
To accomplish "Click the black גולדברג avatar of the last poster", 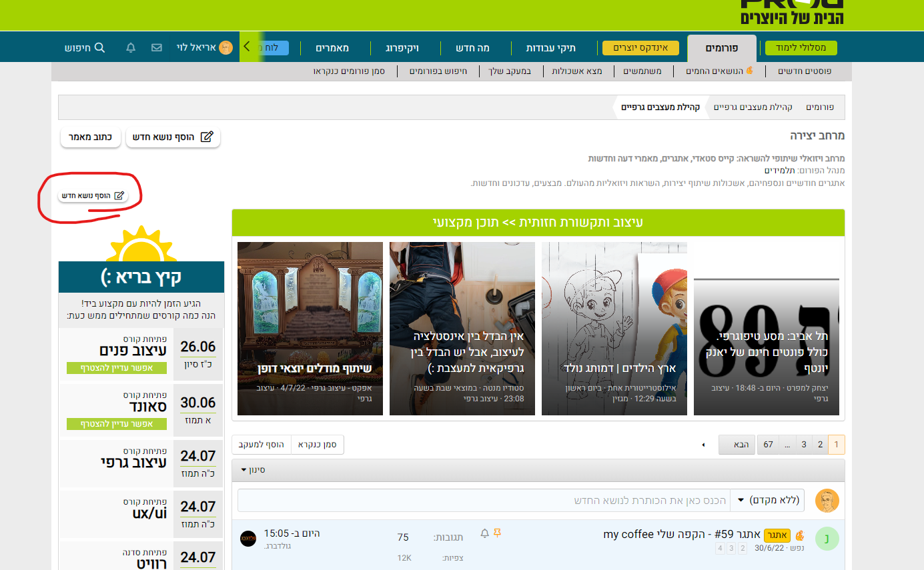I will point(248,538).
